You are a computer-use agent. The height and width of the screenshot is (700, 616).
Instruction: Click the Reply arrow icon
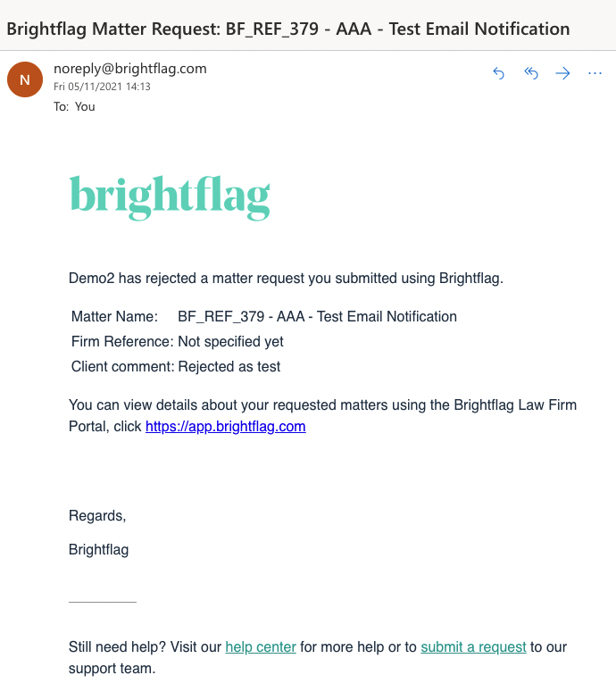click(x=499, y=74)
